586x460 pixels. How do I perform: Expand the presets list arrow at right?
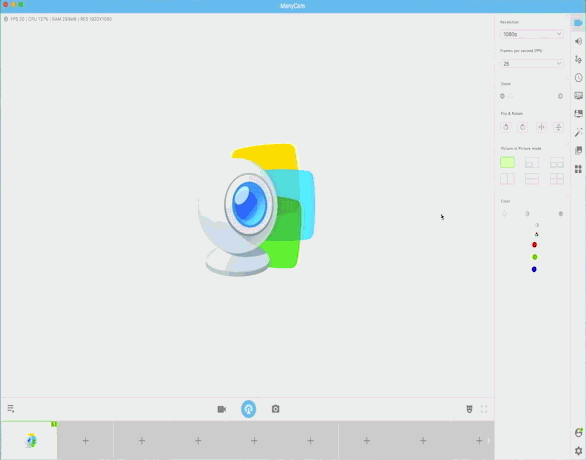click(489, 441)
